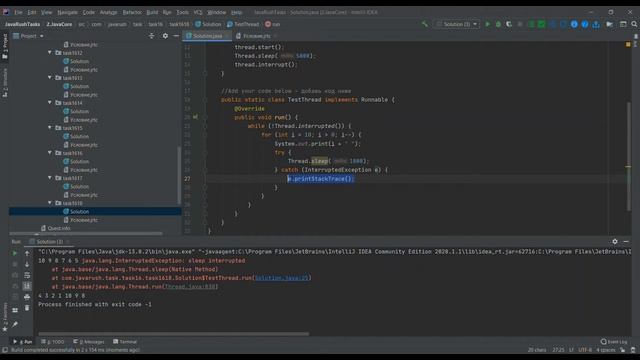This screenshot has height=360, width=640.
Task: Minimize the Run tool window
Action: pos(626,242)
